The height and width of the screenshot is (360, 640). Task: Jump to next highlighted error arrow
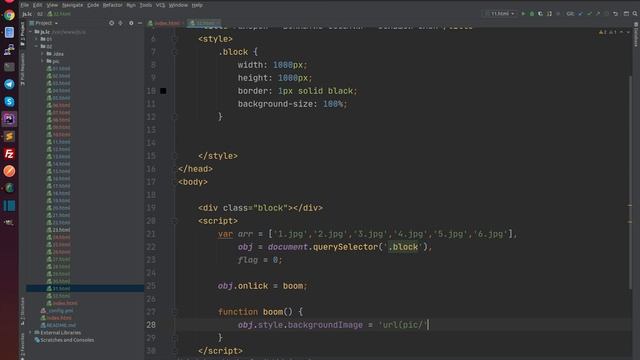(628, 32)
